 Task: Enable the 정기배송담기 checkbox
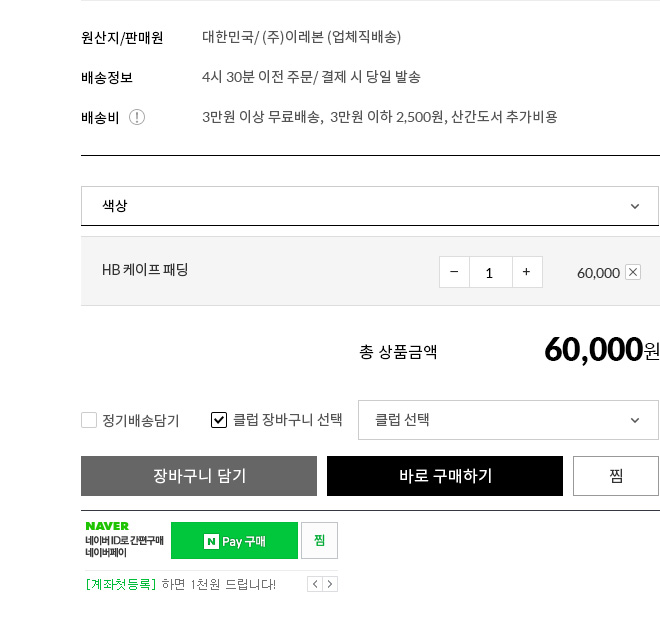(x=89, y=420)
